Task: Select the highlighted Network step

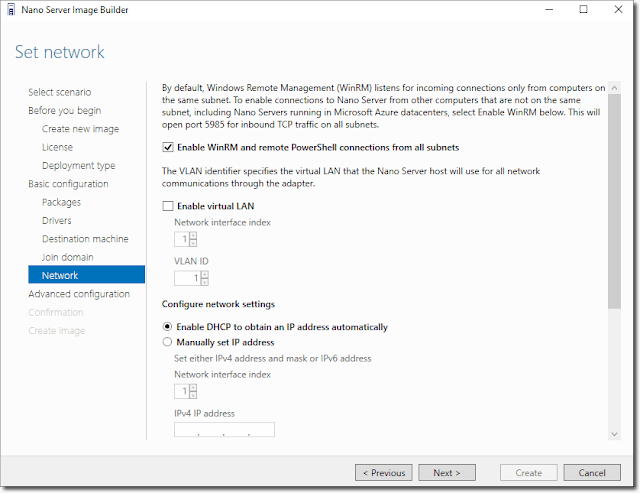Action: [87, 275]
